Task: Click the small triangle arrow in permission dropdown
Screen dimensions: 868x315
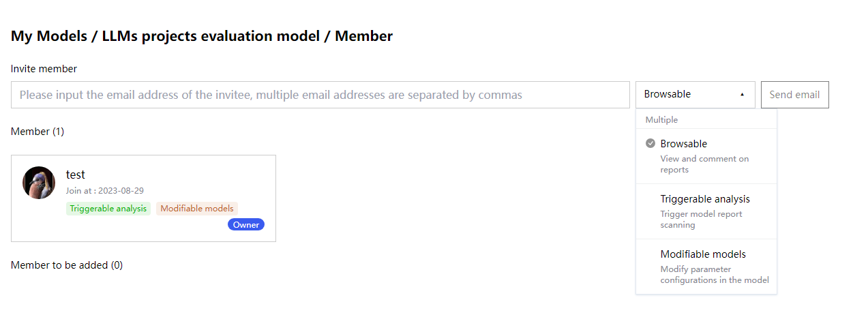Action: 743,95
